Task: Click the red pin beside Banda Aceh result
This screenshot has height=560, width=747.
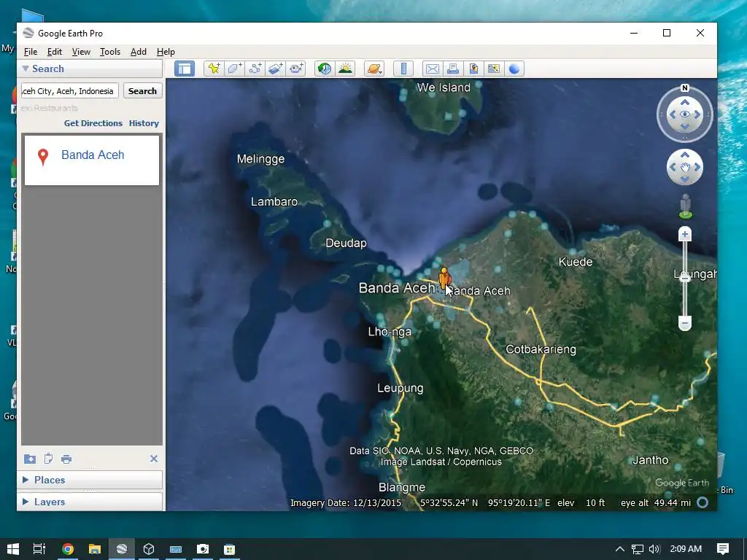Action: coord(43,156)
